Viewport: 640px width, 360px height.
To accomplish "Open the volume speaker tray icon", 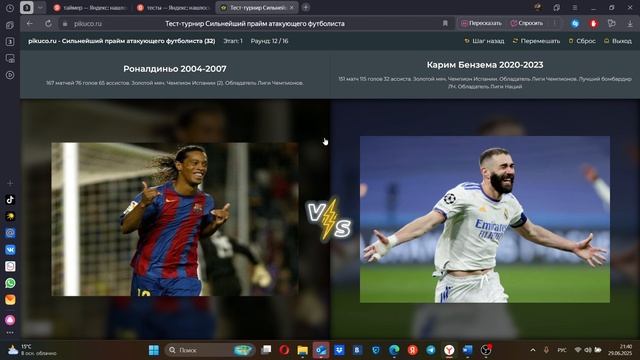I will coord(588,350).
